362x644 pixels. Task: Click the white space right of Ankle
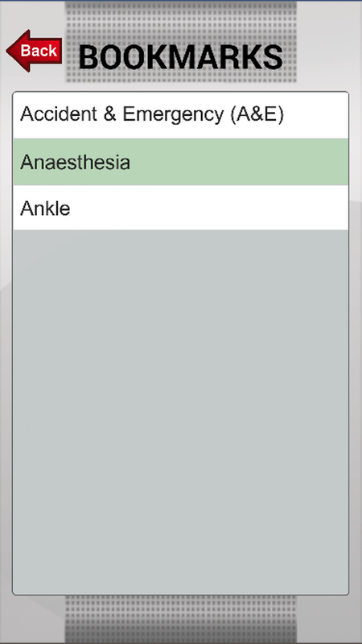click(x=209, y=208)
